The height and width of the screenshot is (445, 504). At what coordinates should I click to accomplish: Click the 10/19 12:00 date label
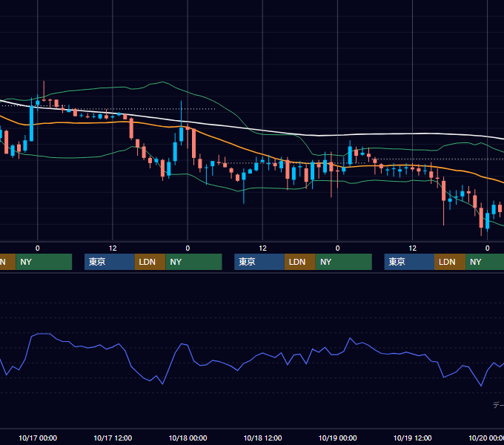[412, 438]
